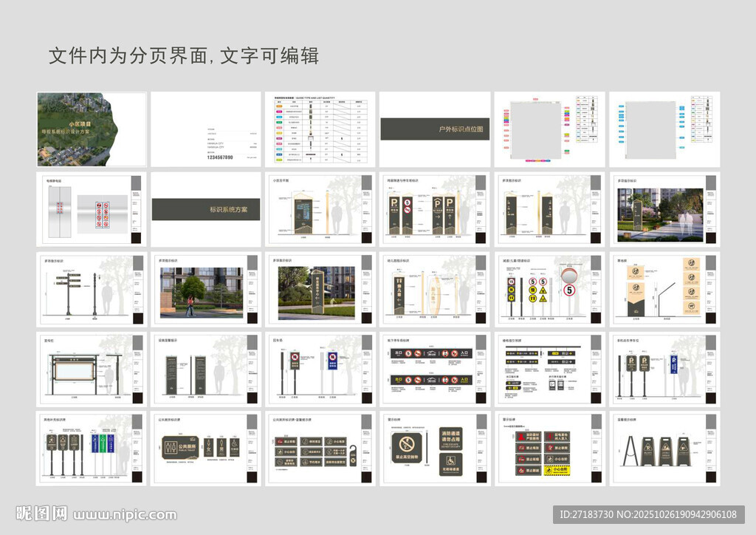756x535 pixels.
Task: Open the 草地牌 beige lawn sign page
Action: 664,290
